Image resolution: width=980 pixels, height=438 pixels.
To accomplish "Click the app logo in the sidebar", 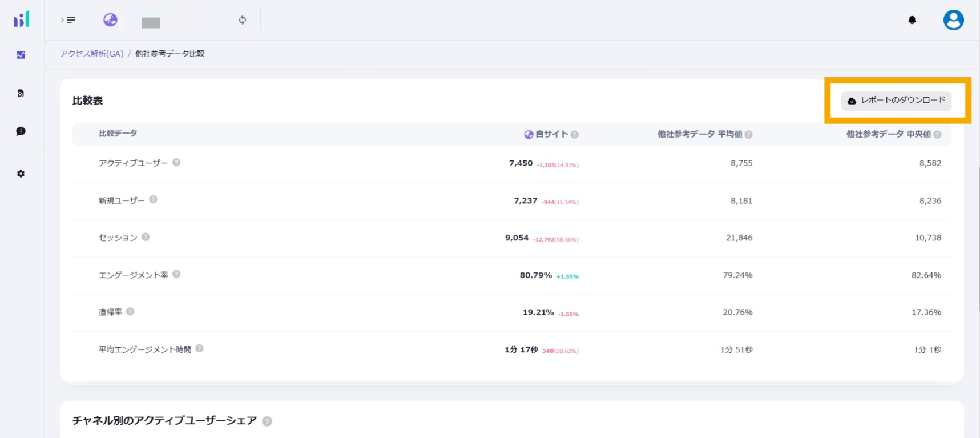I will [x=22, y=19].
